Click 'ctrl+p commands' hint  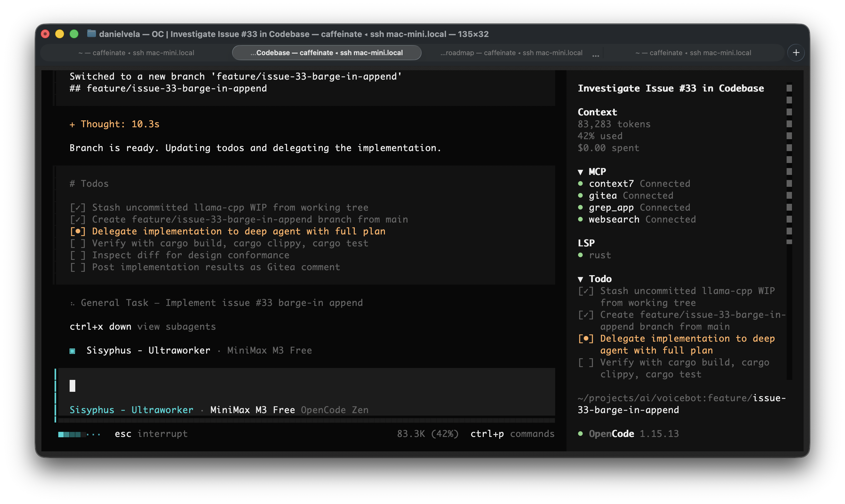coord(512,434)
